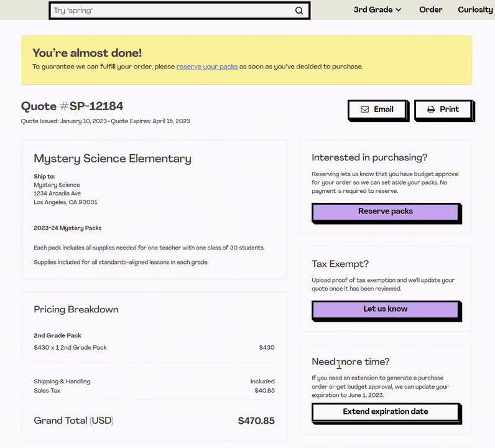
Task: Click the Pricing Breakdown heading
Action: [x=76, y=310]
